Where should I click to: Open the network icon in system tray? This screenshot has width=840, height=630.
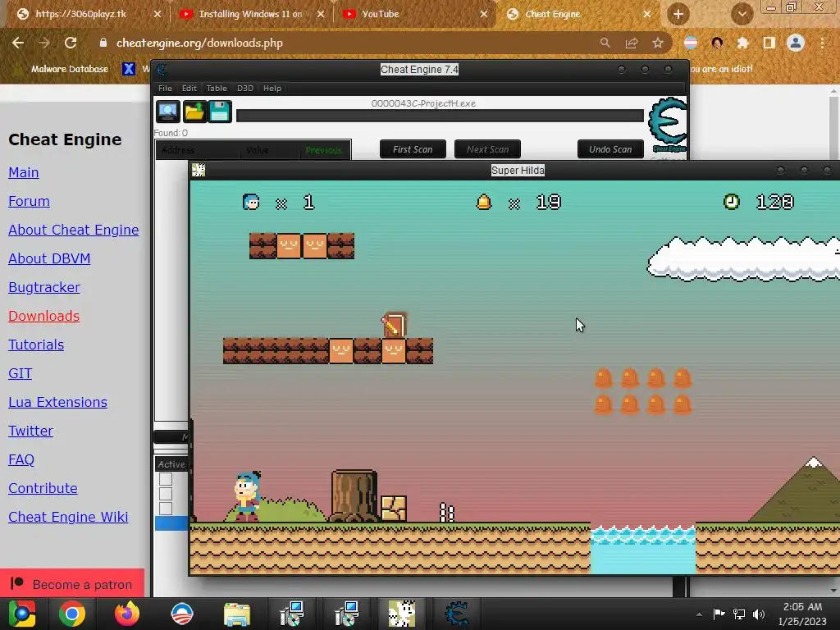pyautogui.click(x=739, y=614)
